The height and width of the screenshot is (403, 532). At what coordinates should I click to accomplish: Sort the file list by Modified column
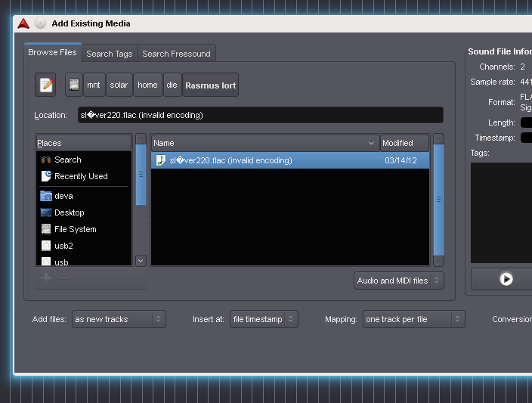coord(404,143)
